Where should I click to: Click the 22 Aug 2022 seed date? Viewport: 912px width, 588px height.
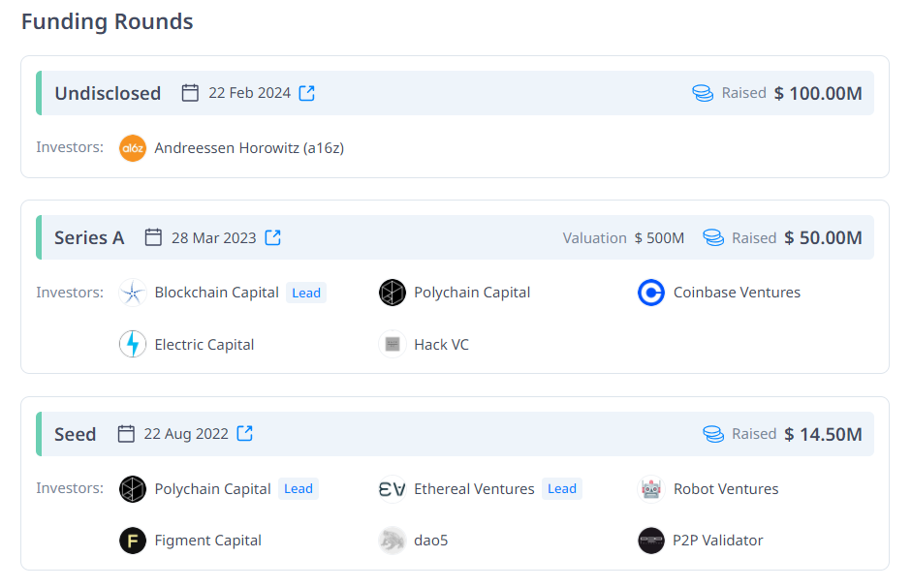(x=186, y=433)
